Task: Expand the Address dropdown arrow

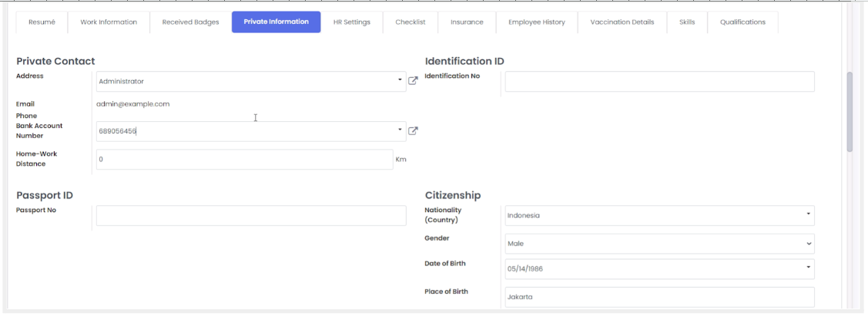Action: pos(400,80)
